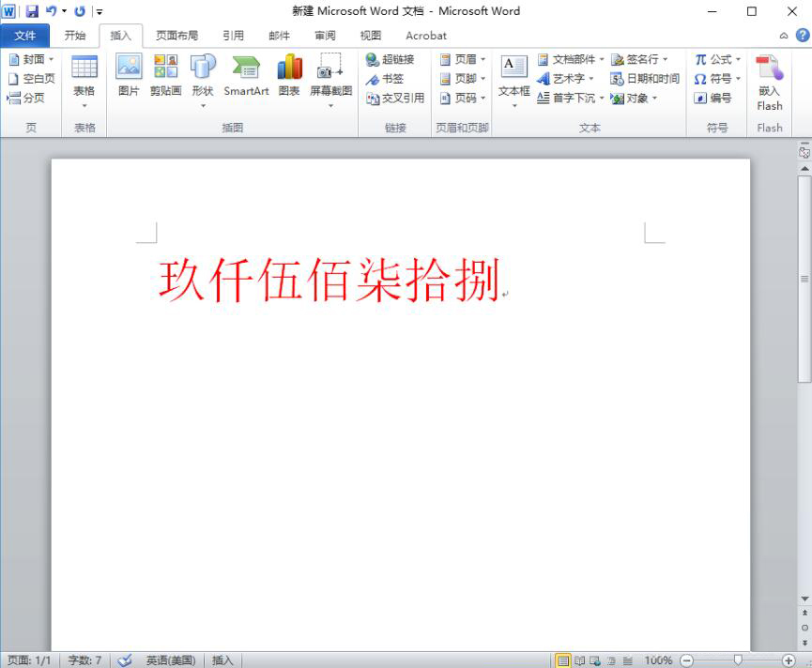812x668 pixels.
Task: Open the 屏幕截图 screenshot tool
Action: (331, 82)
